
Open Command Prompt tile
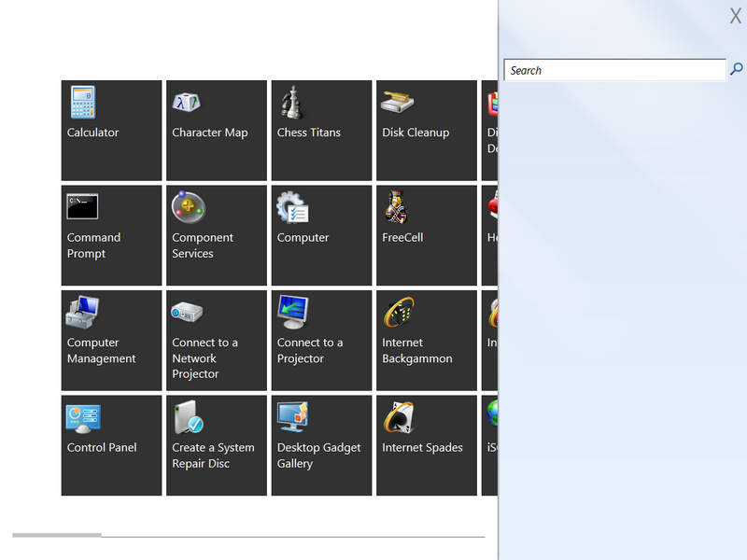(111, 235)
